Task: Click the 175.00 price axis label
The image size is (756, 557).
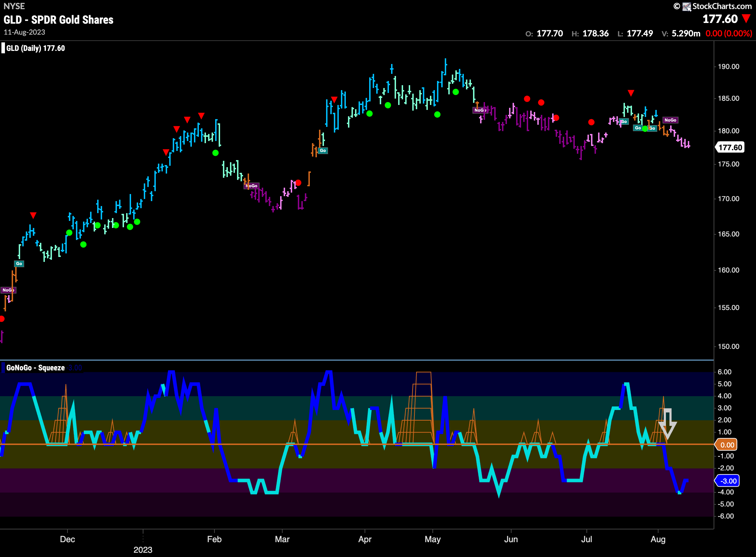Action: click(728, 164)
